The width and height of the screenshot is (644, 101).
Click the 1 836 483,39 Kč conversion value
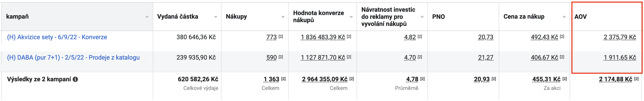323,37
